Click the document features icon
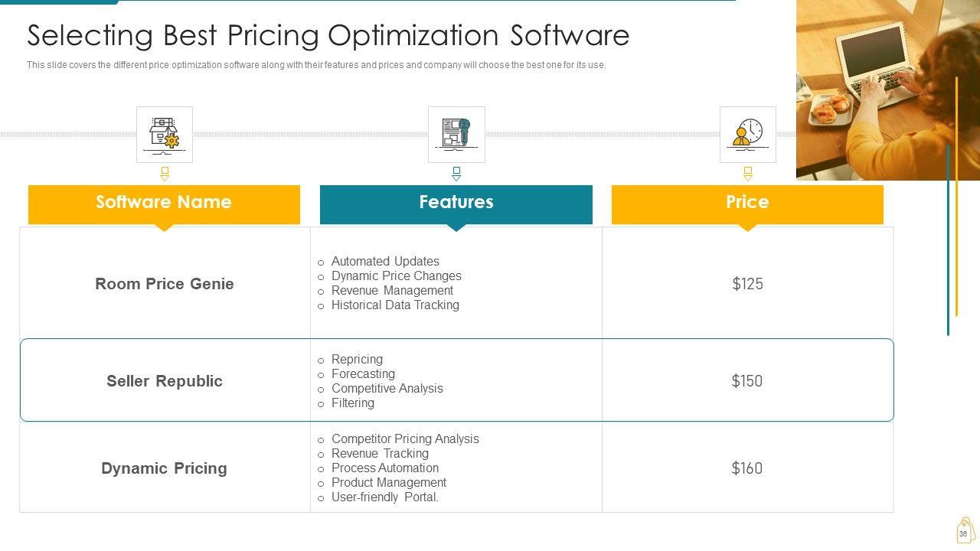Image resolution: width=980 pixels, height=551 pixels. [x=456, y=134]
